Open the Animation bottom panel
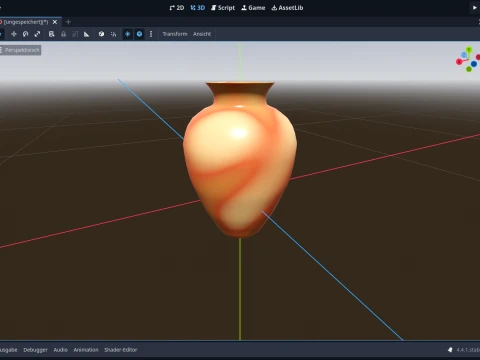This screenshot has height=360, width=480. [86, 350]
